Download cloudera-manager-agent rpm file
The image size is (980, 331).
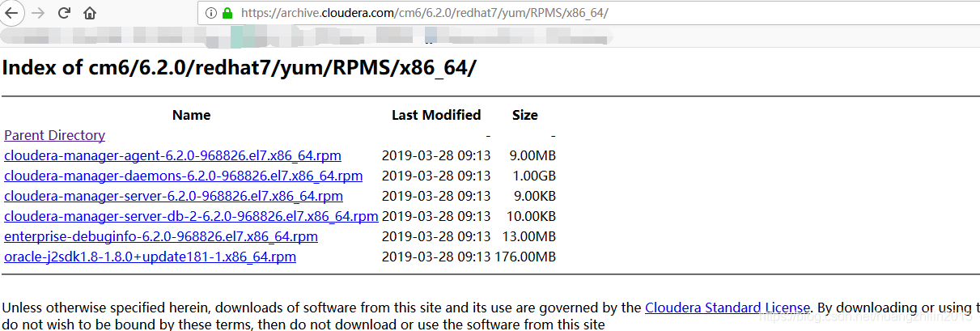(x=172, y=155)
